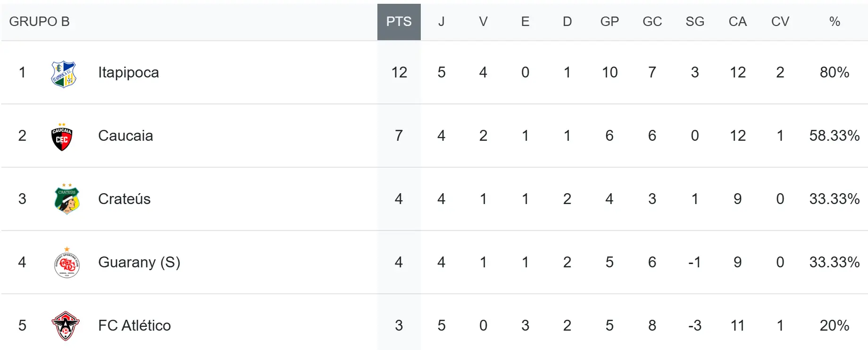Sort by GC goals-against header

point(652,22)
